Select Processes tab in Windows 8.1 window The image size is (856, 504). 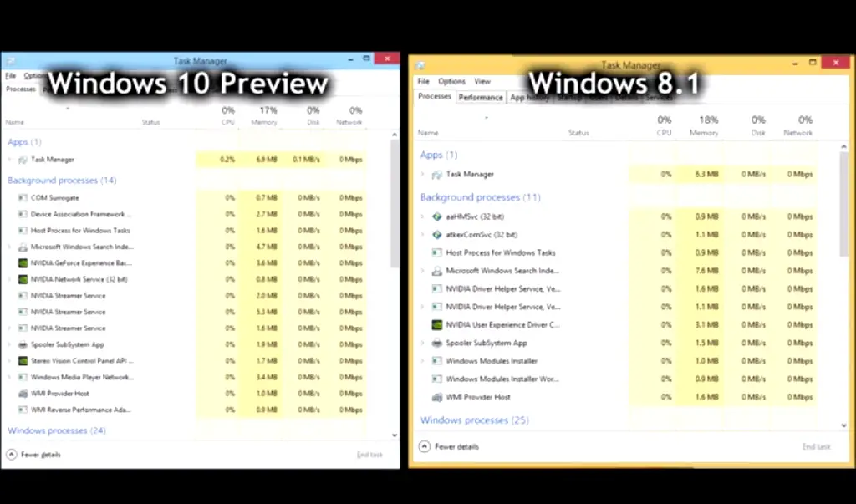(x=435, y=97)
